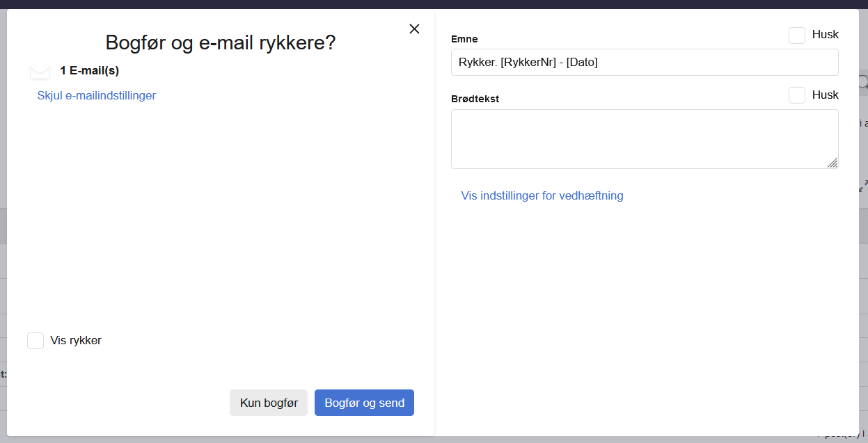Enable the 'Vis rykker' checkbox
Screen dimensions: 868x443
(x=35, y=340)
